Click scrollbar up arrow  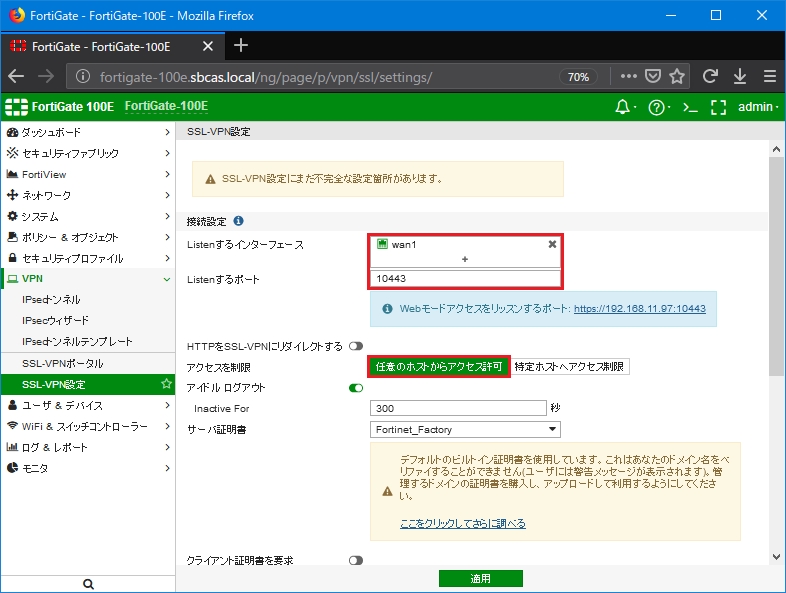776,149
